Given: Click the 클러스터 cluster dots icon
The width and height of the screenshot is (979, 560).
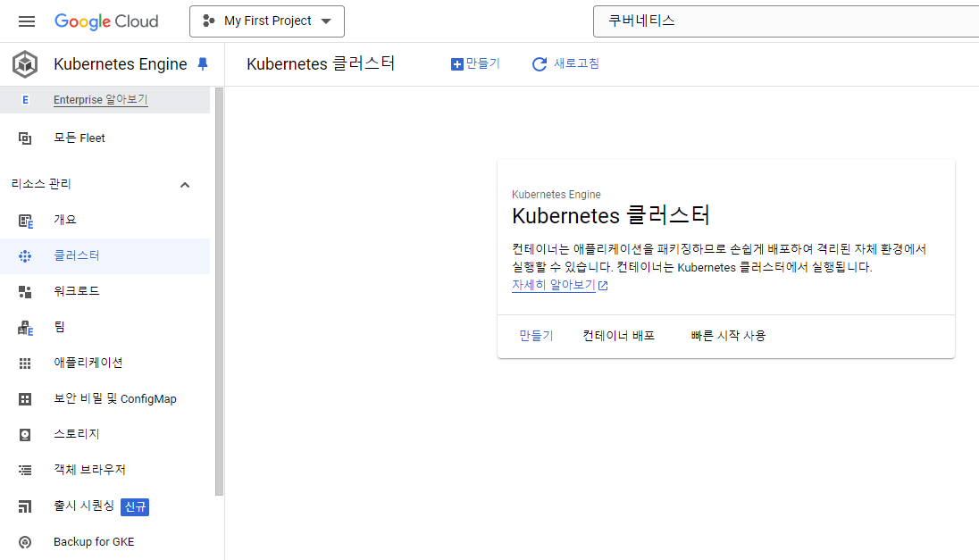Looking at the screenshot, I should [x=25, y=256].
